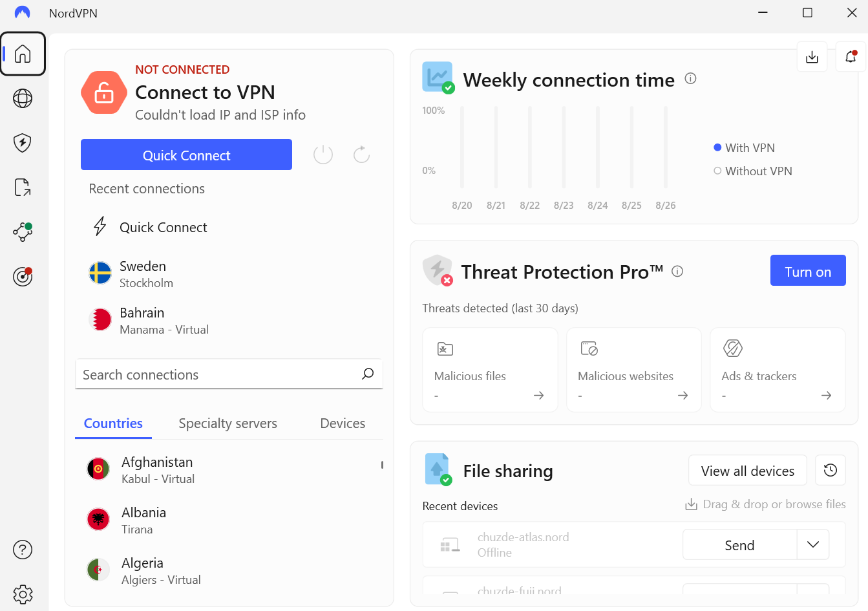Click Malicious websites arrow
The height and width of the screenshot is (611, 868).
tap(683, 395)
